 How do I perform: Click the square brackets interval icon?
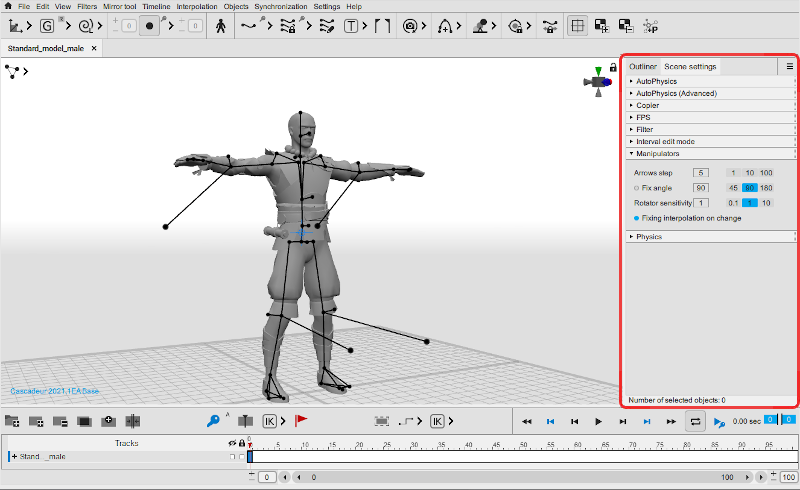(x=382, y=26)
